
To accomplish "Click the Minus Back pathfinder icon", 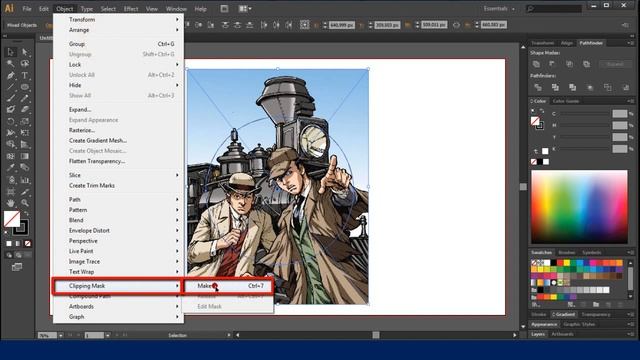I will coord(626,87).
